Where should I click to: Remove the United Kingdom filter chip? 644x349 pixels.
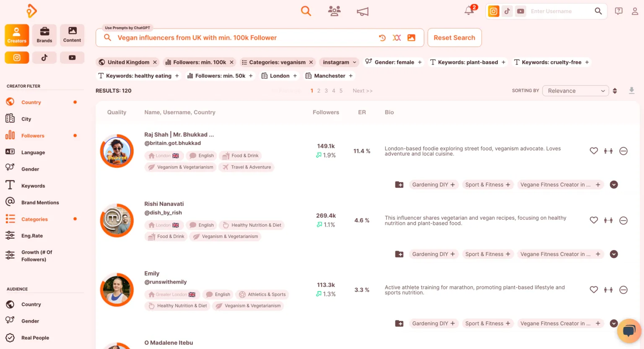click(155, 62)
